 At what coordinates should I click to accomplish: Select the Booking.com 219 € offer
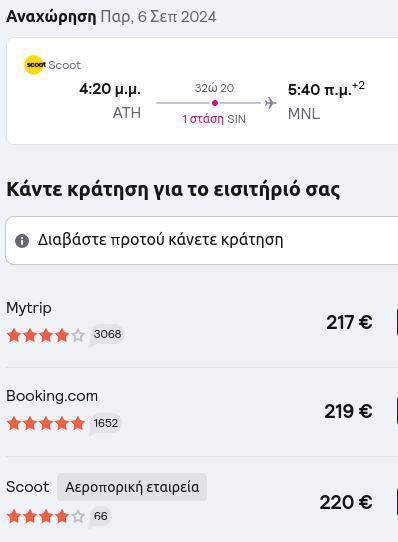click(202, 411)
